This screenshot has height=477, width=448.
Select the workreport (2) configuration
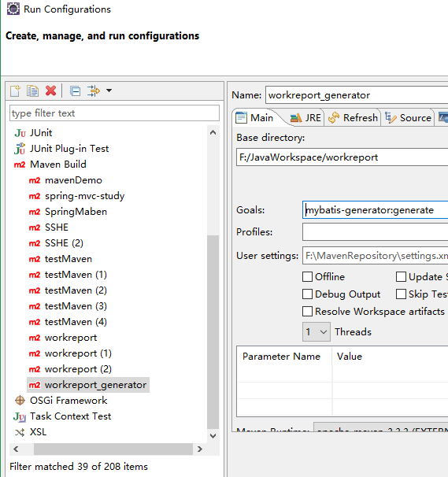[78, 370]
